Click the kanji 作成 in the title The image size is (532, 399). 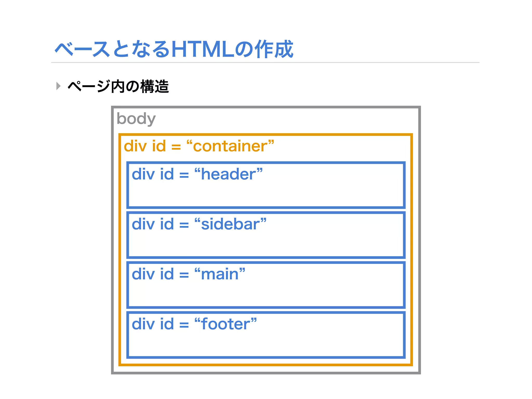274,49
